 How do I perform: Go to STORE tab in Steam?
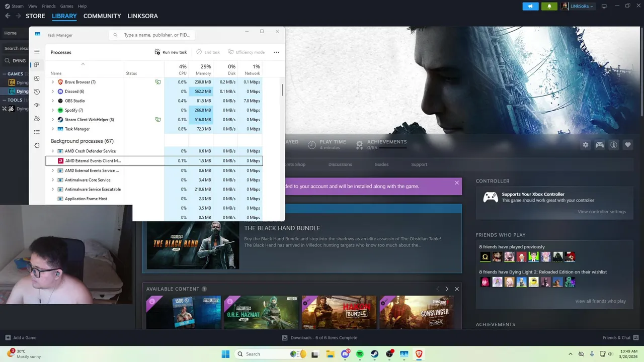(35, 16)
